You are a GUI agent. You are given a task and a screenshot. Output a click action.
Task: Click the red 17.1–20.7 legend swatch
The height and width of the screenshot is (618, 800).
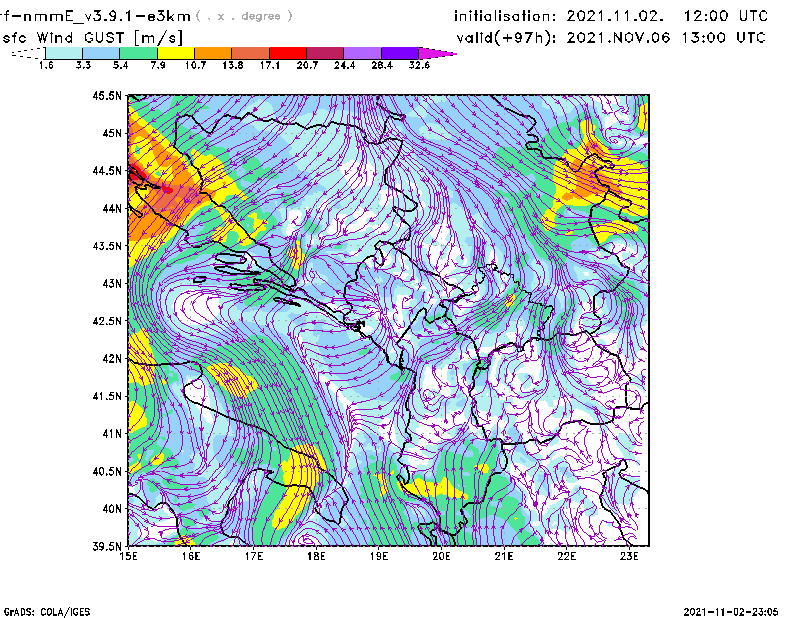pyautogui.click(x=288, y=53)
